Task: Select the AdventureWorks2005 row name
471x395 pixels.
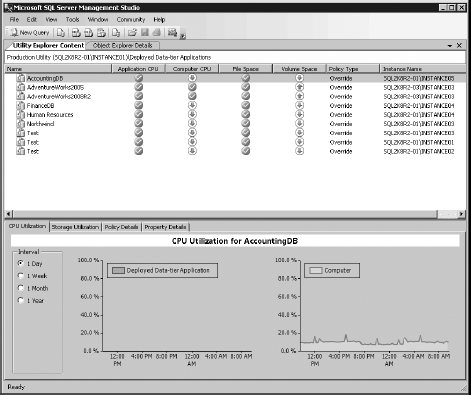Action: (55, 87)
